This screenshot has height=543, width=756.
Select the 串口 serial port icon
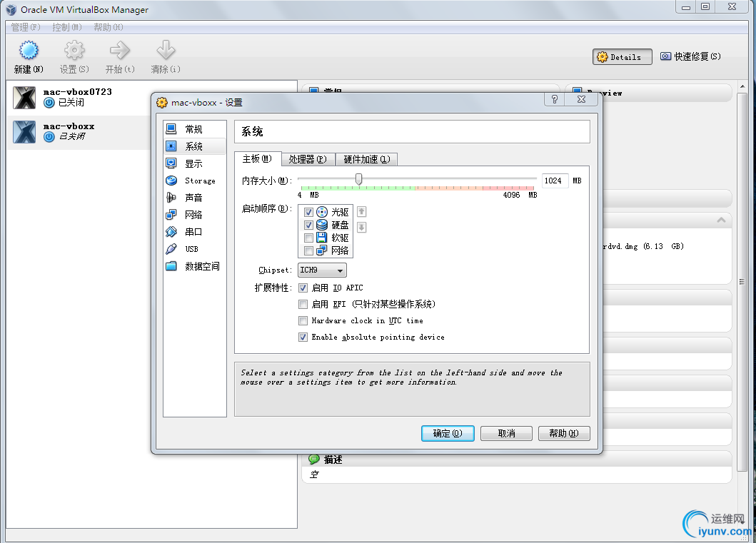pyautogui.click(x=171, y=232)
